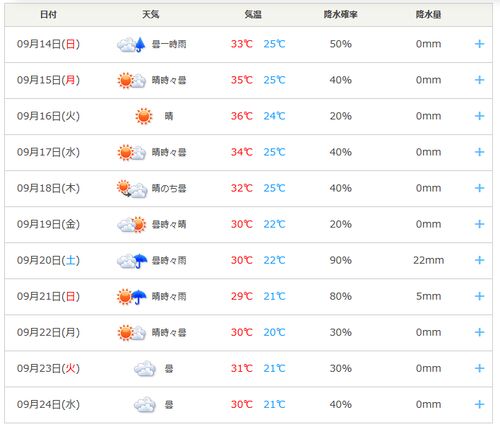The image size is (500, 429).
Task: Click the cloudy-with-rain icon for 09月14日
Action: 131,44
